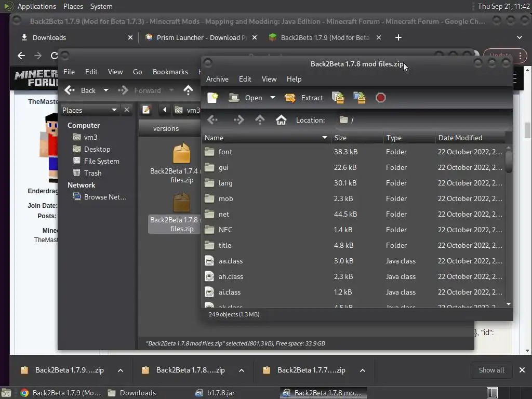The height and width of the screenshot is (399, 532).
Task: Open the Places sidebar selector dropdown
Action: (89, 110)
